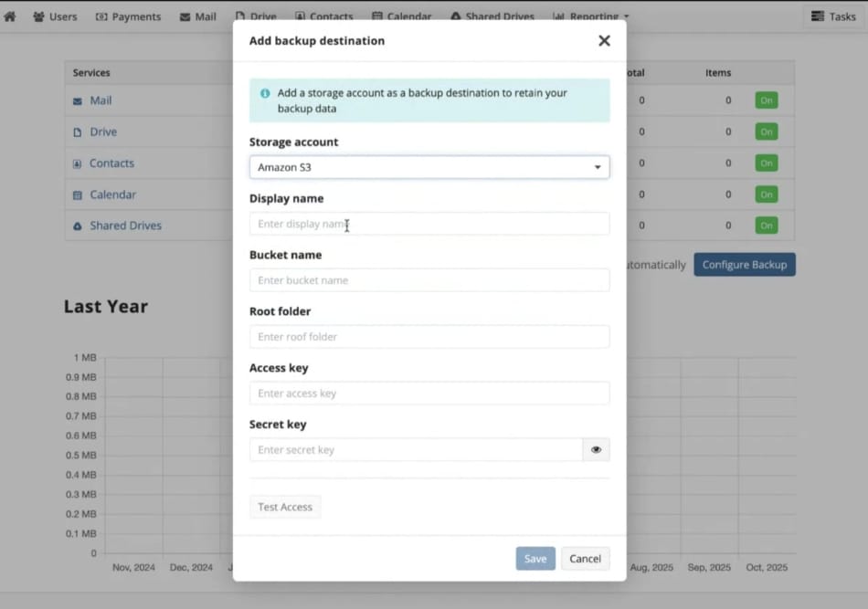Open the Contacts service link
Screen dimensions: 868x609
click(x=111, y=163)
